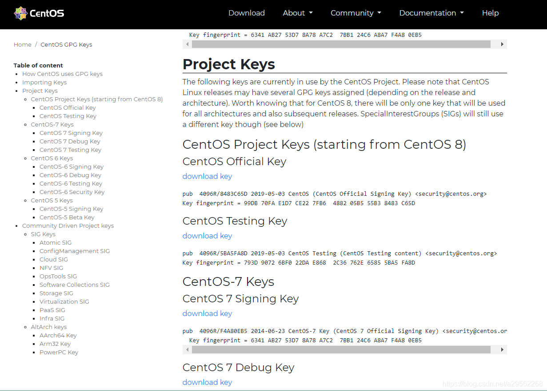Open the Help page
Image resolution: width=547 pixels, height=392 pixels.
point(490,13)
